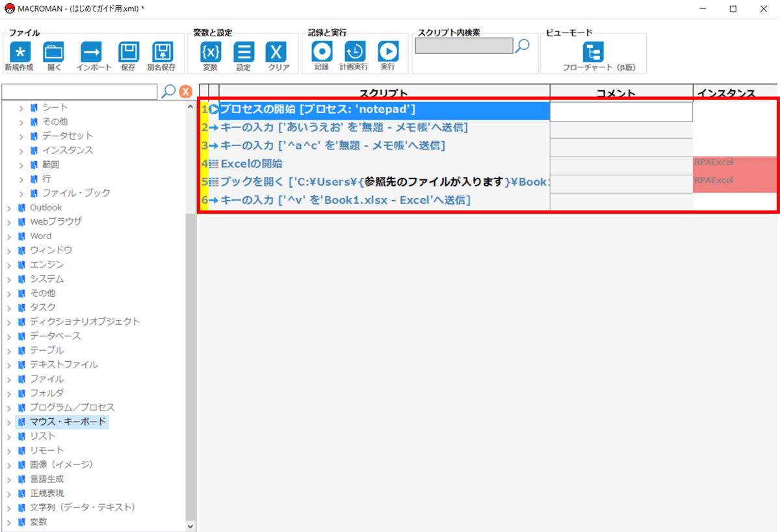780x532 pixels.
Task: Click the script search magnifier icon
Action: click(x=522, y=45)
